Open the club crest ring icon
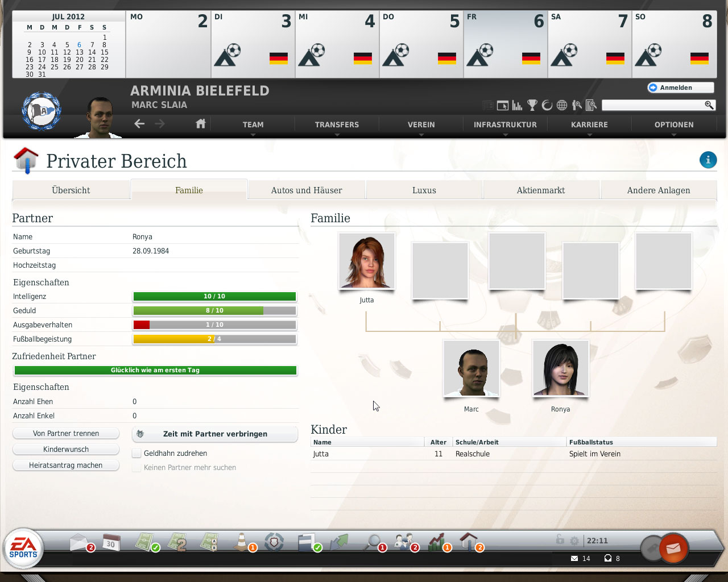Screen dimensions: 728x582 tap(274, 542)
